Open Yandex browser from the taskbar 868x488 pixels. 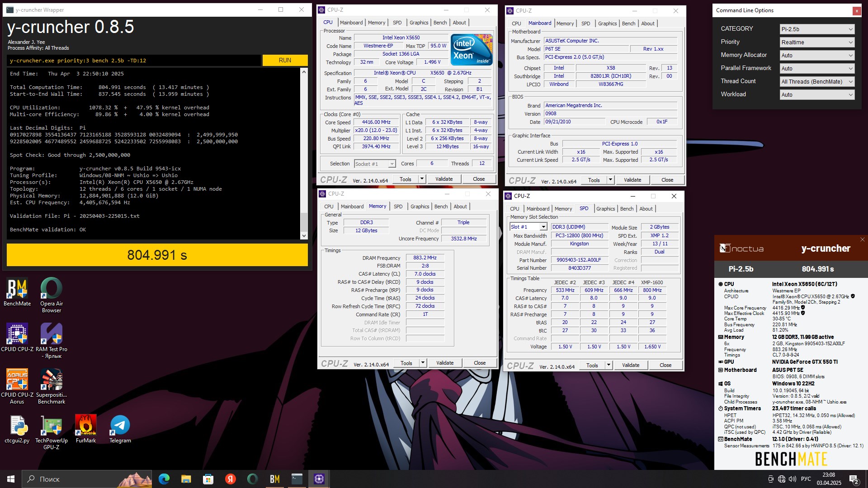[x=230, y=479]
